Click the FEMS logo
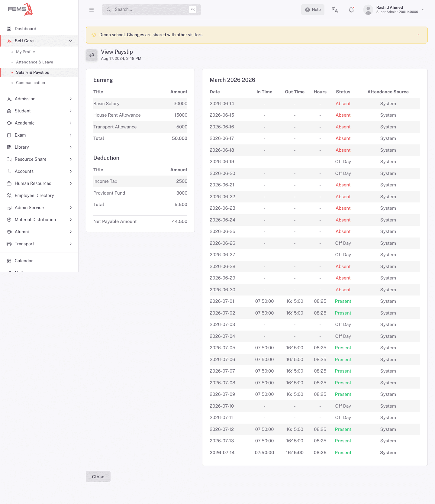This screenshot has height=504, width=435. 20,9
